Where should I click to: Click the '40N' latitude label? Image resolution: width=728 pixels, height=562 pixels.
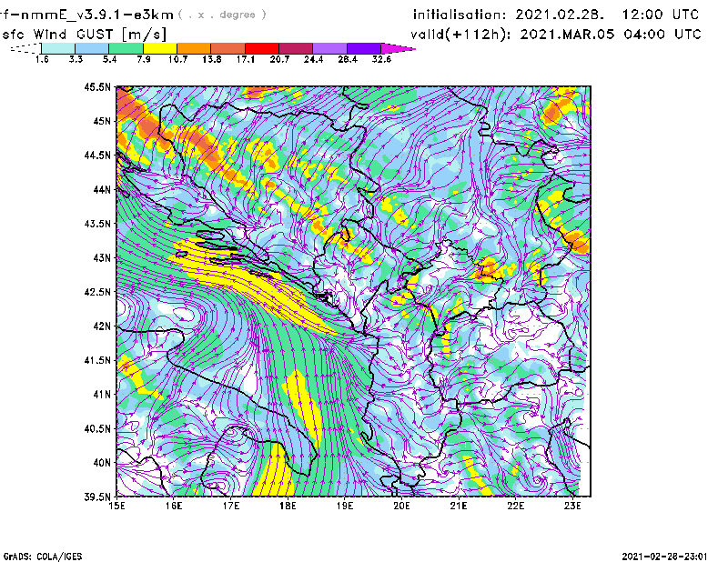point(102,463)
